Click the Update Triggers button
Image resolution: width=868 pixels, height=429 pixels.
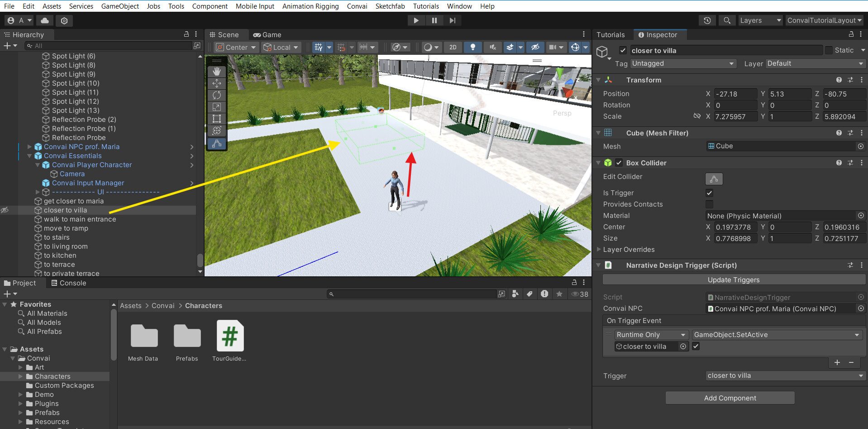[734, 280]
